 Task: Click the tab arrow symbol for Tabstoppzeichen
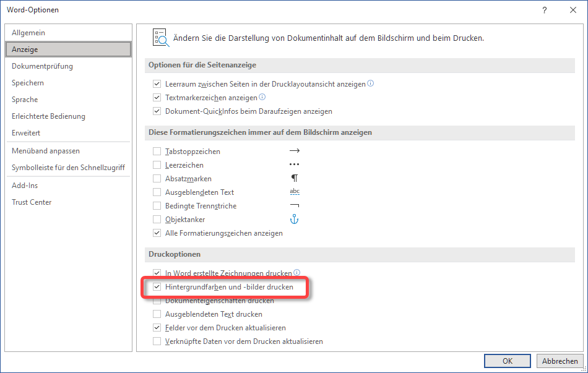point(295,151)
